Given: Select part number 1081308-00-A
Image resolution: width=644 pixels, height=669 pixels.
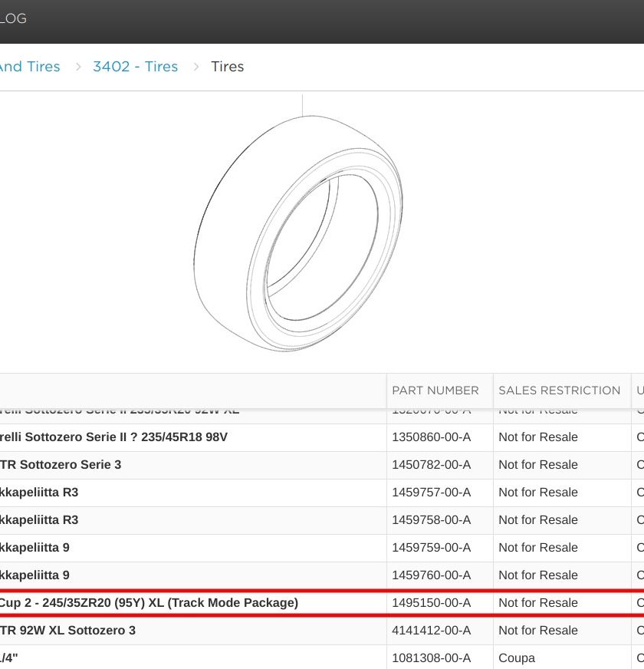Looking at the screenshot, I should (x=431, y=658).
